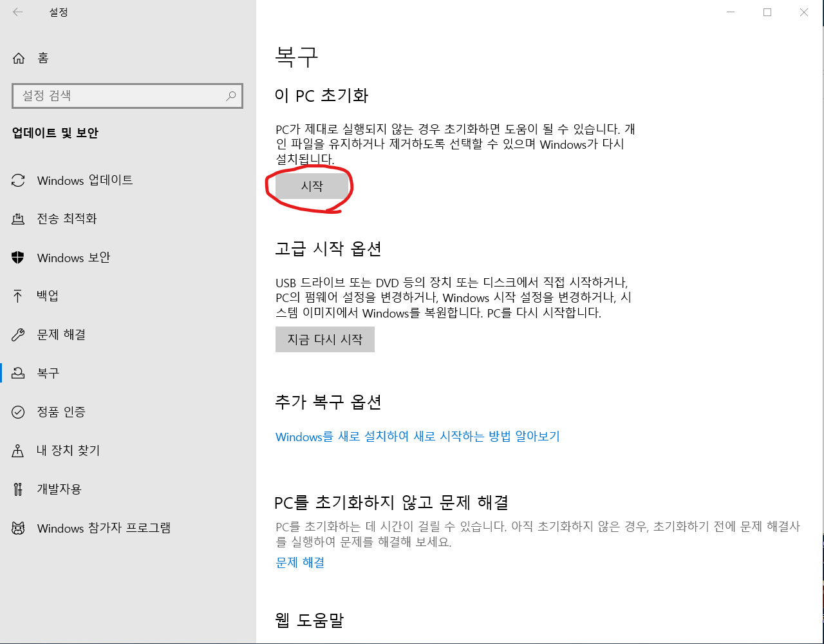Click the 설정 window title text
This screenshot has height=644, width=824.
(x=59, y=12)
